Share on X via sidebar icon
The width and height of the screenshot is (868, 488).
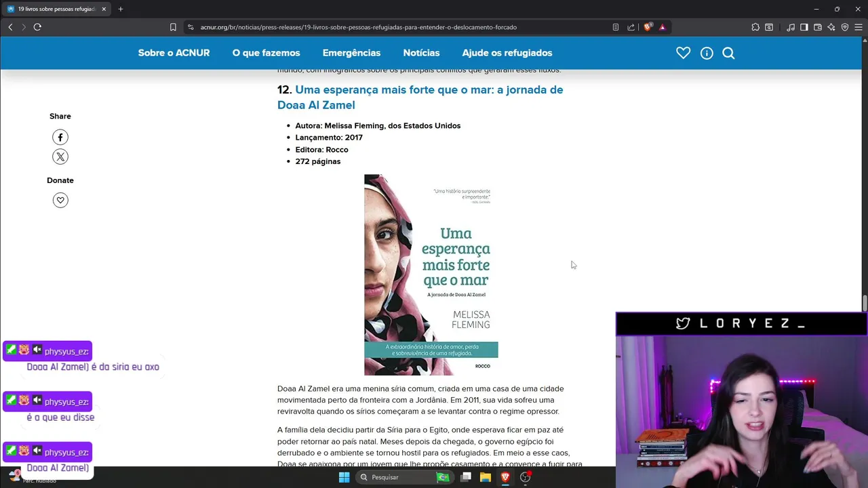pyautogui.click(x=60, y=157)
